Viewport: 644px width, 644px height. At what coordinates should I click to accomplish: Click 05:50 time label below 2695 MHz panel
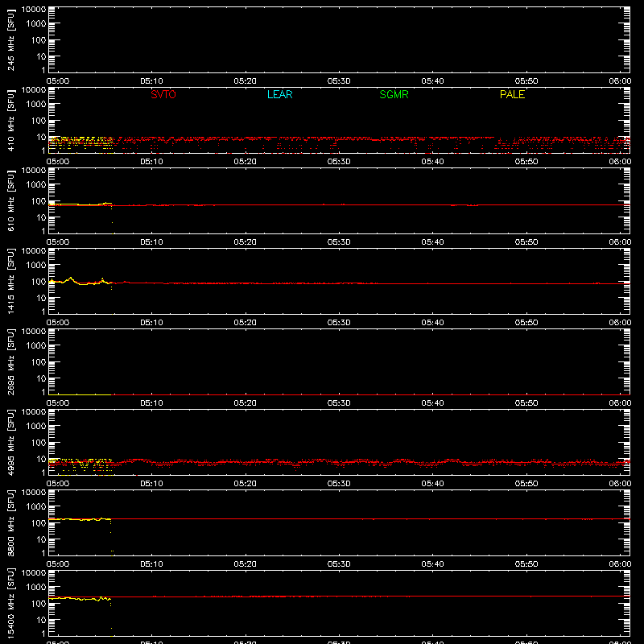526,403
